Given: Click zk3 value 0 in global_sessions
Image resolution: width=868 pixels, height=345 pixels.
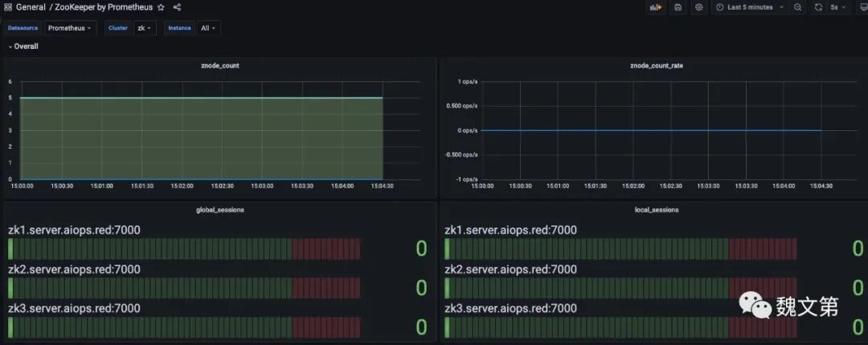Looking at the screenshot, I should pyautogui.click(x=421, y=327).
